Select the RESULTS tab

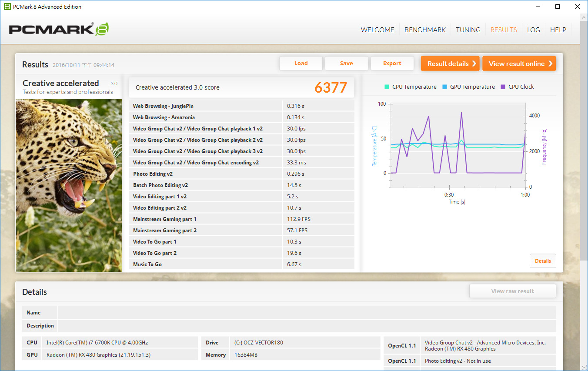(504, 30)
